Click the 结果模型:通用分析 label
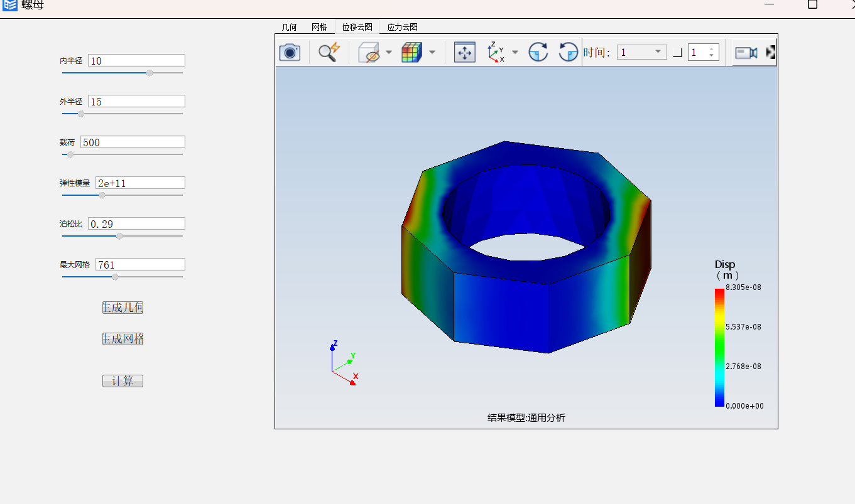 tap(526, 417)
